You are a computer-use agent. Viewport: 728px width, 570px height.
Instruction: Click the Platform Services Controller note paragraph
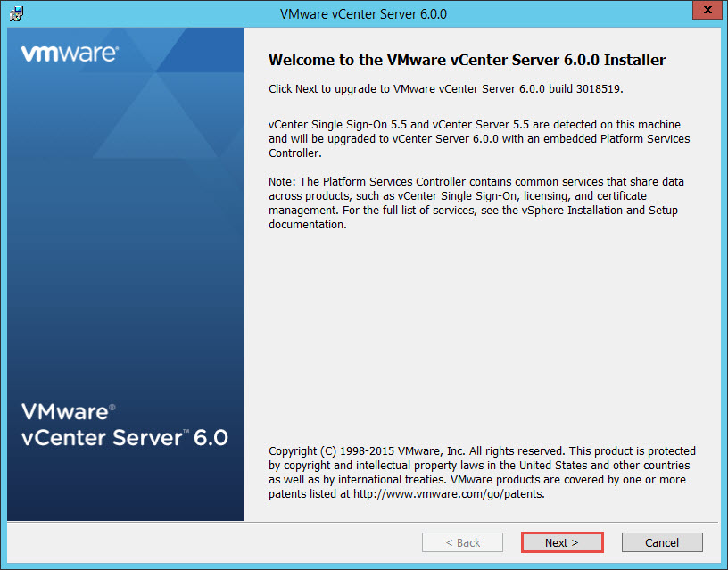[x=477, y=202]
